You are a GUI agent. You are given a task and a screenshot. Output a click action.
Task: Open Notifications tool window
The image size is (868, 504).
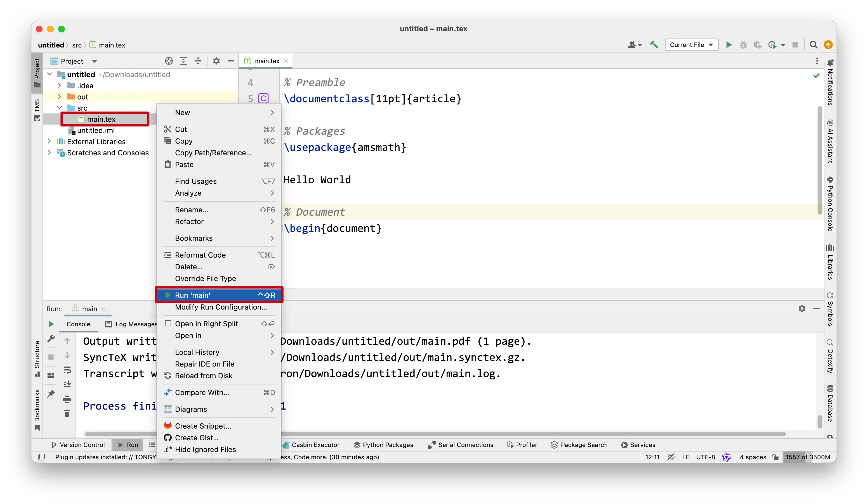(830, 83)
